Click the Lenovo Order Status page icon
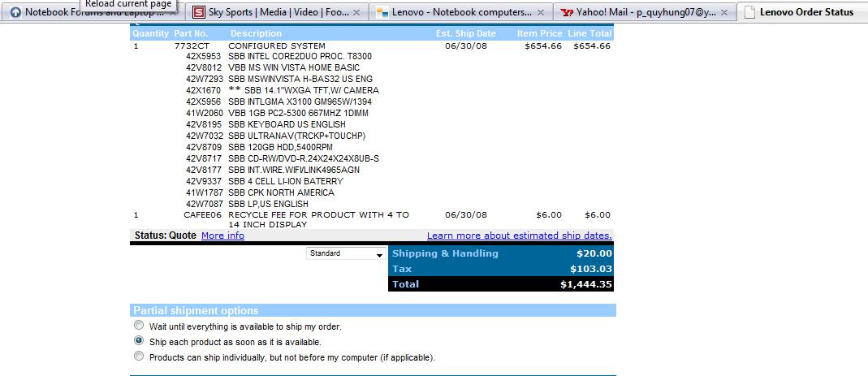The height and width of the screenshot is (376, 868). (749, 12)
